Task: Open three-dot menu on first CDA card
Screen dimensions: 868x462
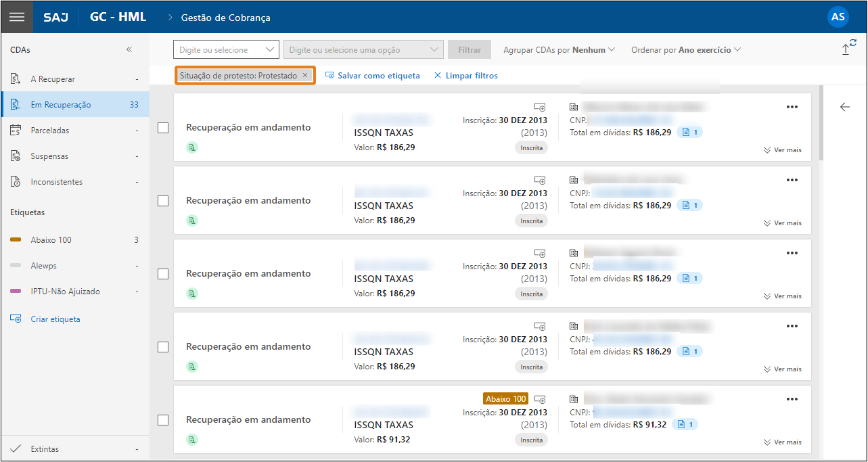Action: point(792,107)
